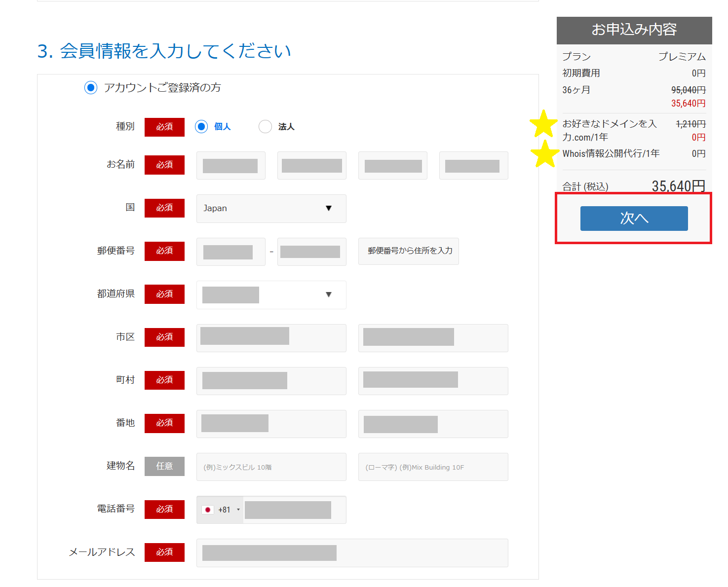Click the second postal code box
The height and width of the screenshot is (587, 728).
point(311,252)
